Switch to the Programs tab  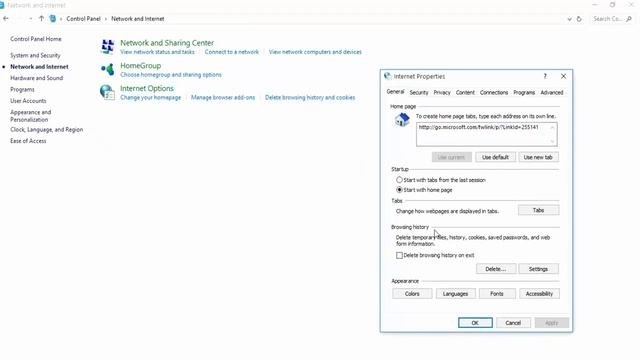point(524,93)
